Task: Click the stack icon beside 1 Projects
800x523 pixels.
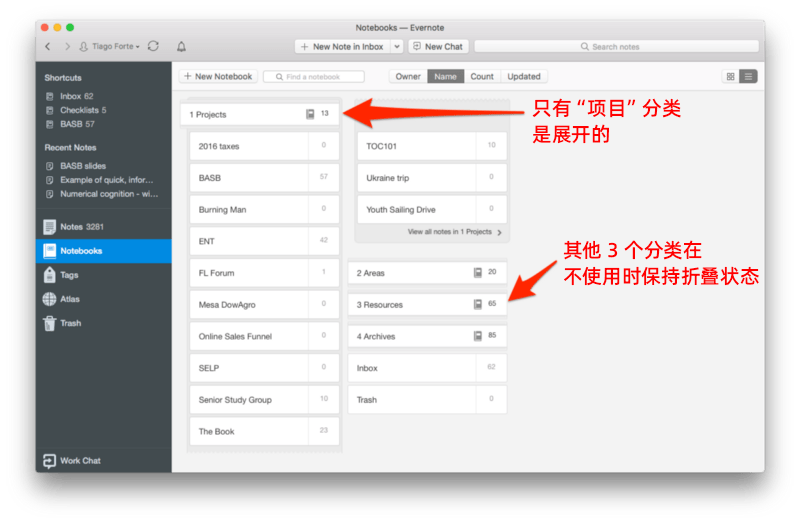Action: [x=310, y=114]
